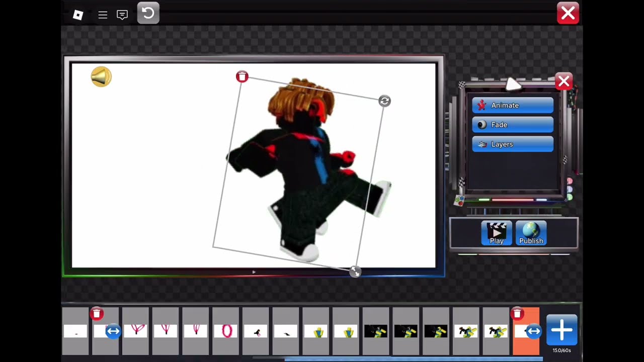The height and width of the screenshot is (362, 644).
Task: Open the Animate option
Action: (513, 105)
